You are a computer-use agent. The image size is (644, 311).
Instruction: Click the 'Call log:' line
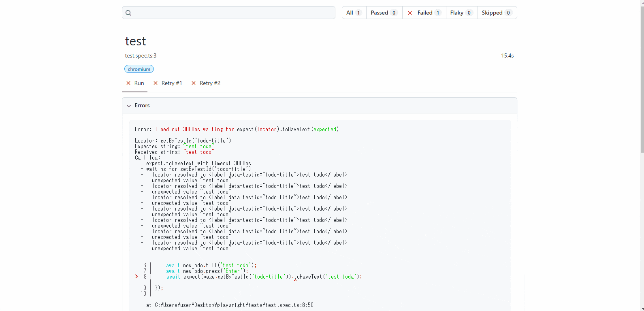(x=147, y=158)
